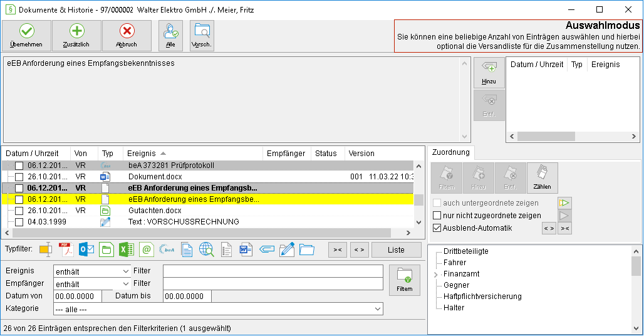The width and height of the screenshot is (644, 336).
Task: Click the Entf. button beside send list
Action: tap(489, 105)
